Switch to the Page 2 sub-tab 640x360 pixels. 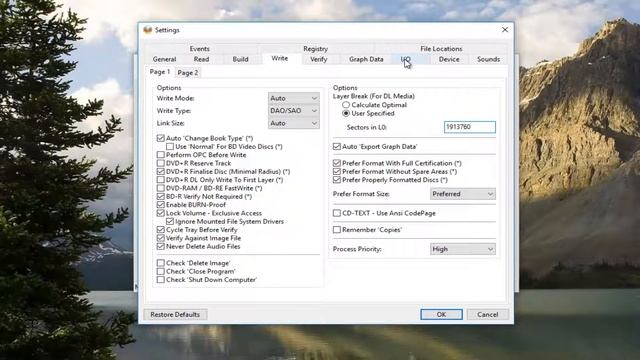188,73
